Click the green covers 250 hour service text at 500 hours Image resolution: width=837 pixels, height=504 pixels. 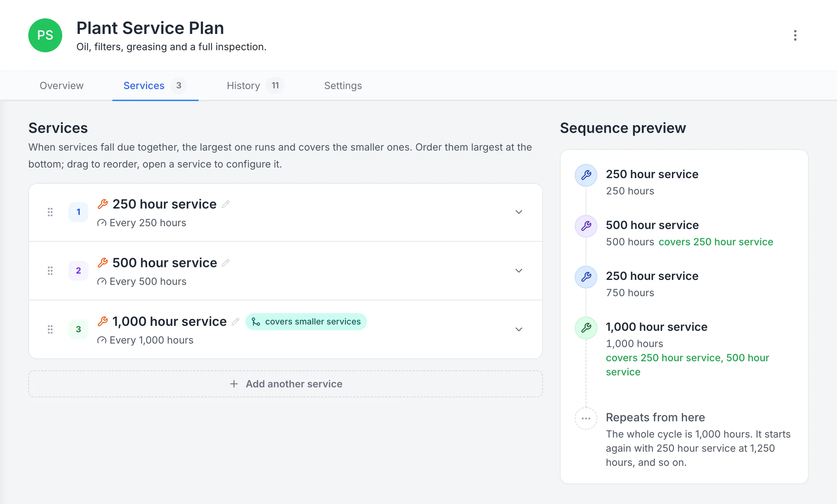716,242
